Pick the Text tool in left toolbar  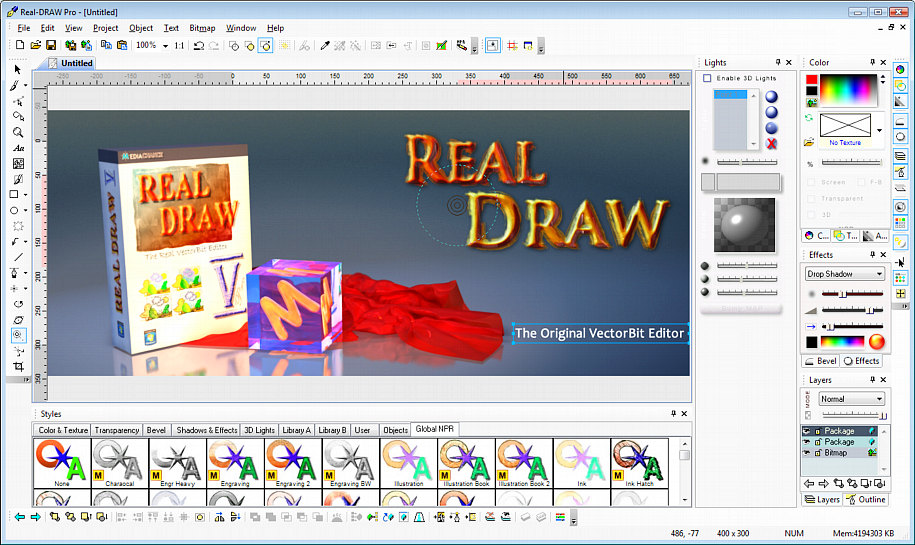(x=18, y=148)
